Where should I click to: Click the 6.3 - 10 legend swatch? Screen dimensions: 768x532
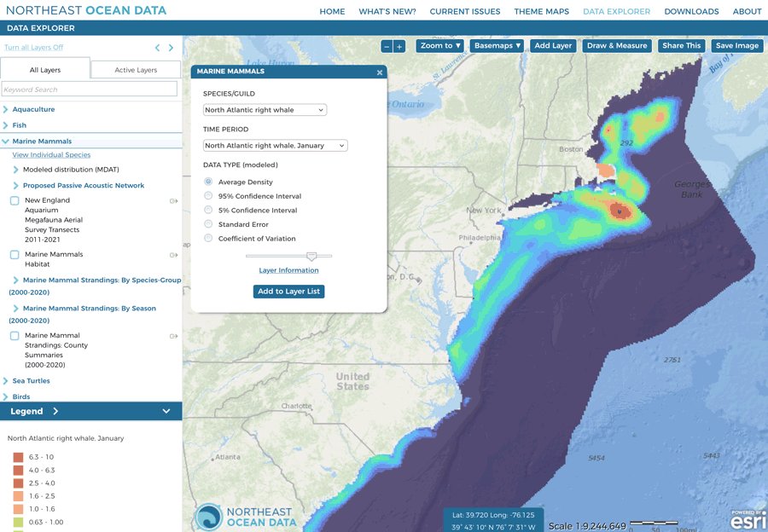click(x=18, y=457)
